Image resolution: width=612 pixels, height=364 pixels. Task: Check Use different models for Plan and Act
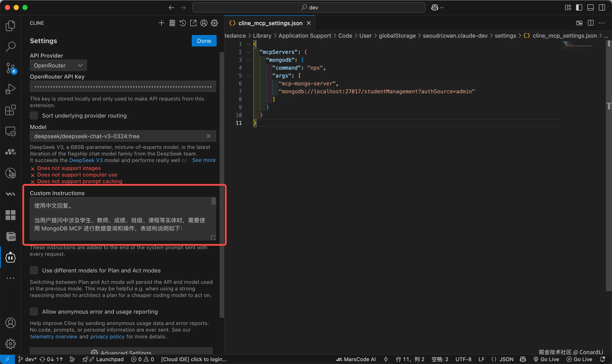tap(34, 270)
